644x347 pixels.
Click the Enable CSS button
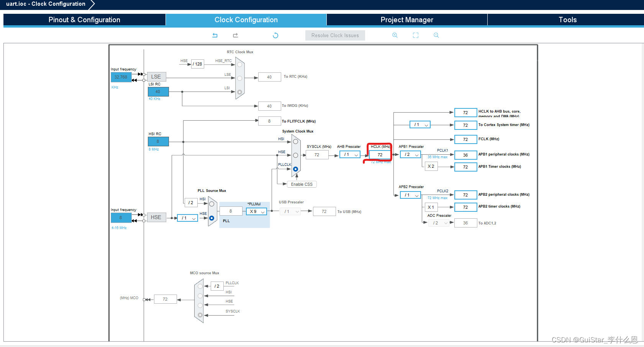(x=302, y=184)
